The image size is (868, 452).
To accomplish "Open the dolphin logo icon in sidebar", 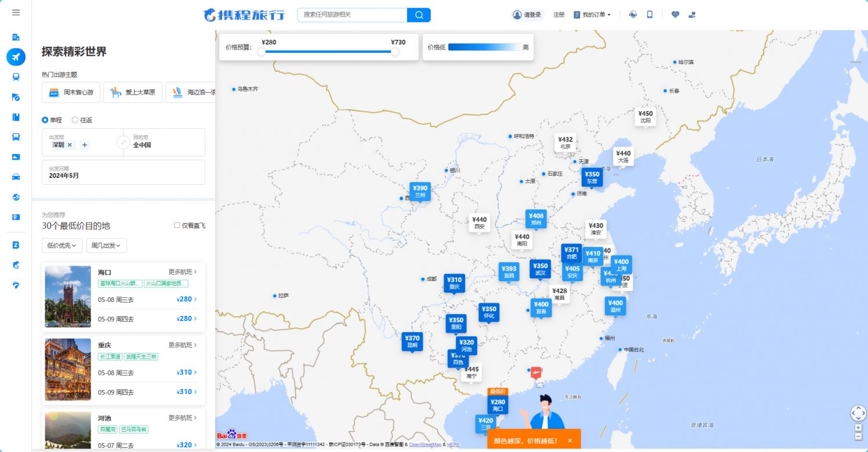I will (16, 265).
